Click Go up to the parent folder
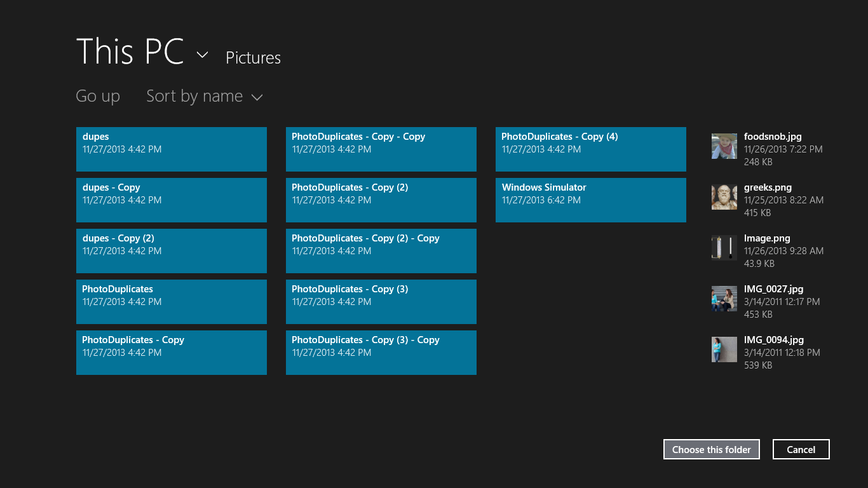Screen dimensions: 868x488 coord(98,96)
